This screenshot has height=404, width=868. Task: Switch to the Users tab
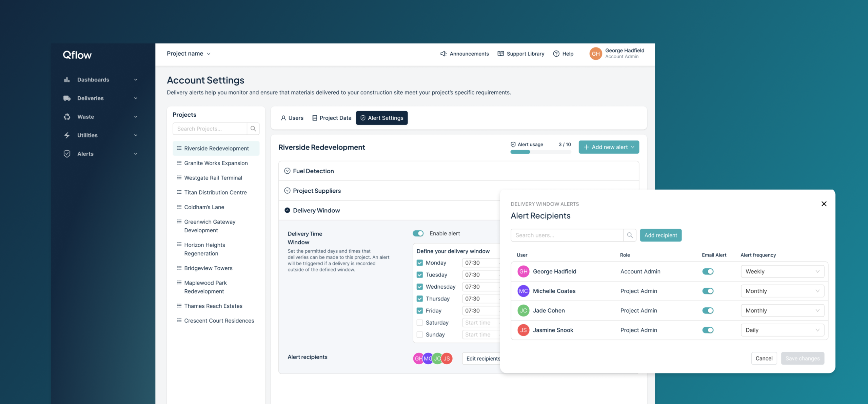[292, 118]
